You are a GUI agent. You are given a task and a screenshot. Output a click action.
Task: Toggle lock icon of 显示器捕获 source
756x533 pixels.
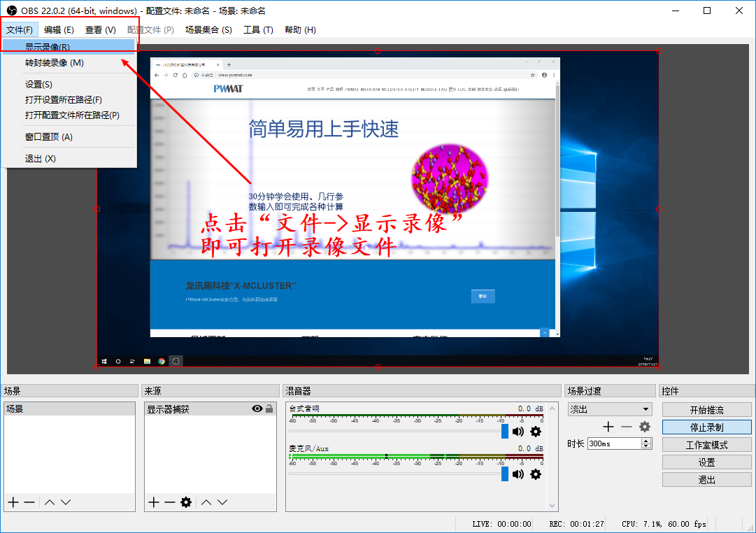269,409
